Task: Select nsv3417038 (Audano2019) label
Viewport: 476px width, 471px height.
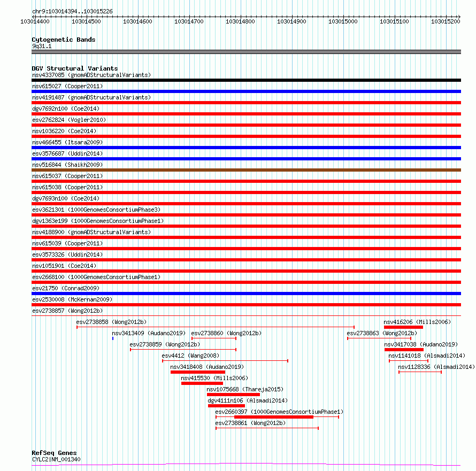Action: pyautogui.click(x=421, y=344)
